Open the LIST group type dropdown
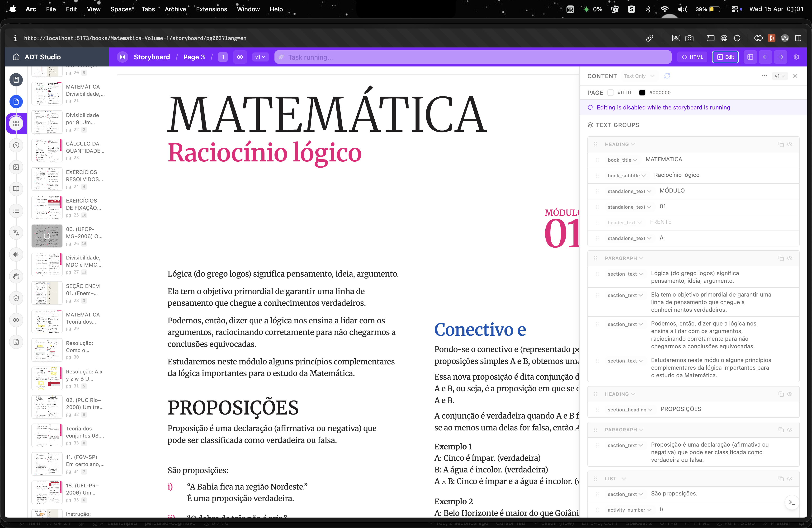 (615, 479)
